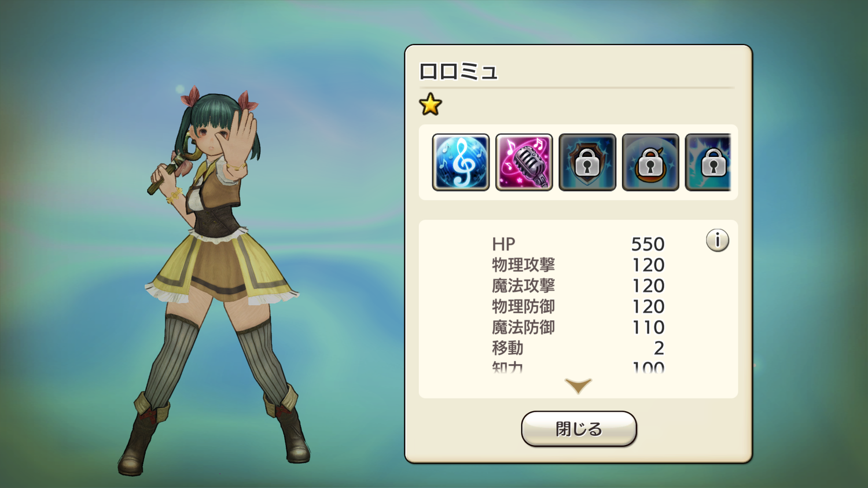This screenshot has height=488, width=868.
Task: Tap the locked shield skill slot
Action: pyautogui.click(x=587, y=162)
